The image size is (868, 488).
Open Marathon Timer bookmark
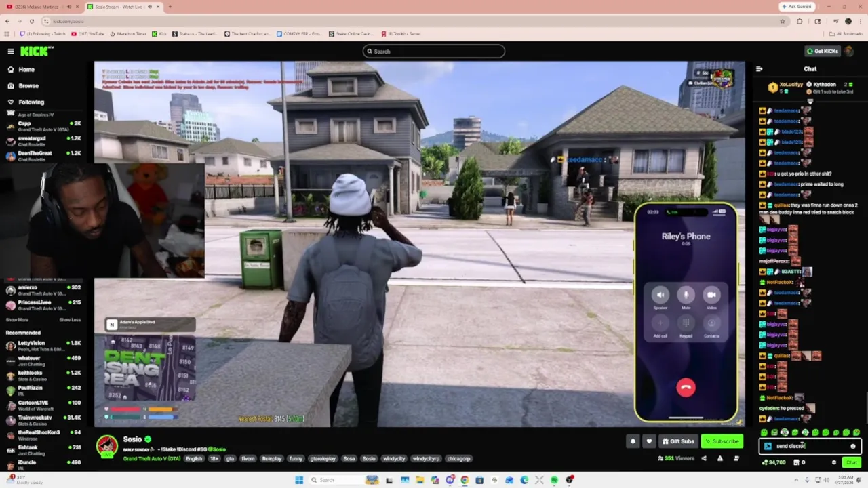[x=128, y=33]
